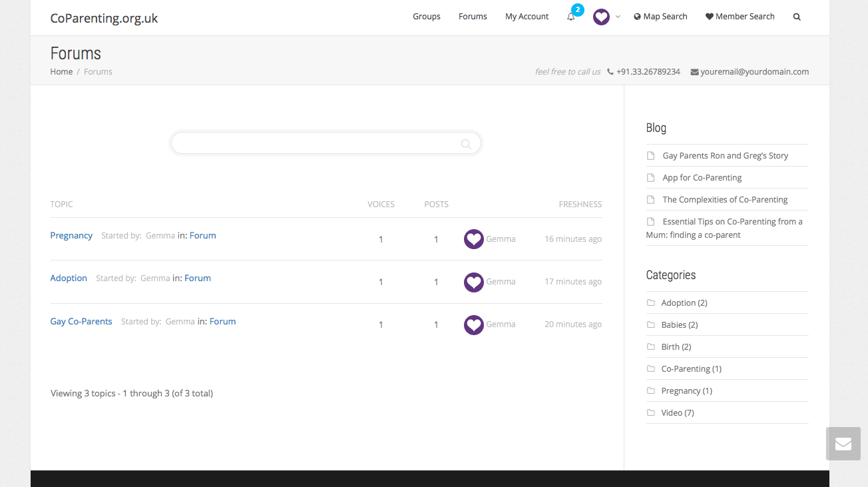Click Gemma's heart avatar in Gay Co-Parents row
The image size is (868, 487).
[474, 324]
